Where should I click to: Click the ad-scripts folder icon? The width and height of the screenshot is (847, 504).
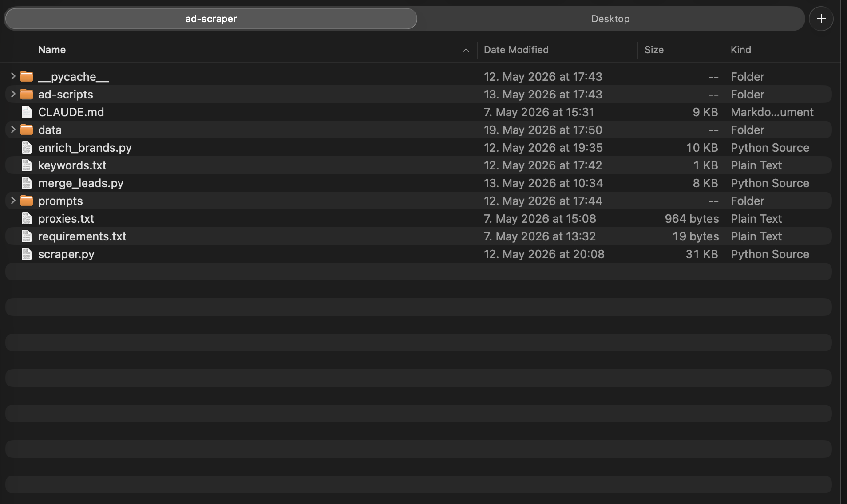[x=27, y=94]
